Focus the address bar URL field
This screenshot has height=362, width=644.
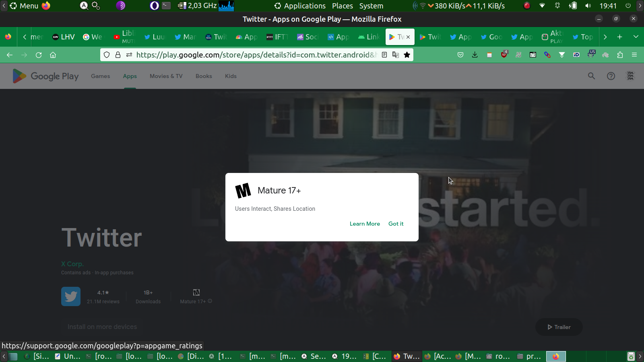256,55
